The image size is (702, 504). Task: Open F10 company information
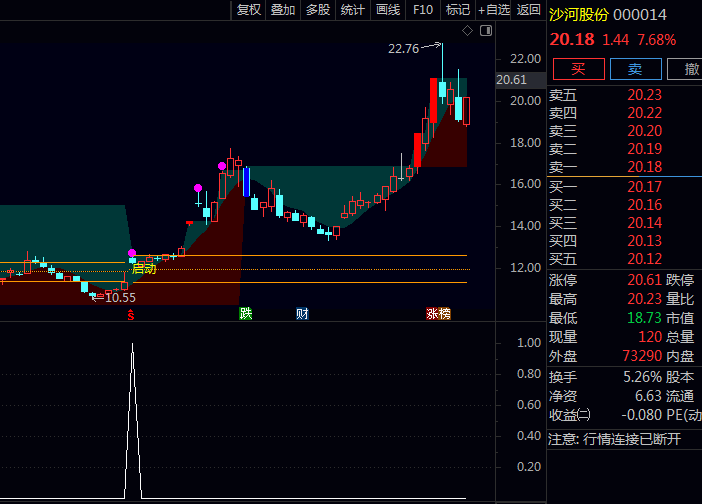click(x=423, y=10)
